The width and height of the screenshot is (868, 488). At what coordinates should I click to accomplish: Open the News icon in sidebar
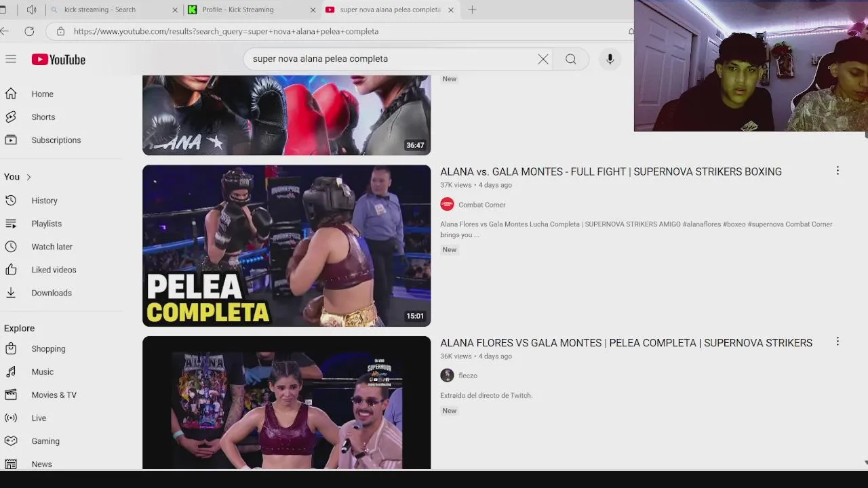point(11,464)
